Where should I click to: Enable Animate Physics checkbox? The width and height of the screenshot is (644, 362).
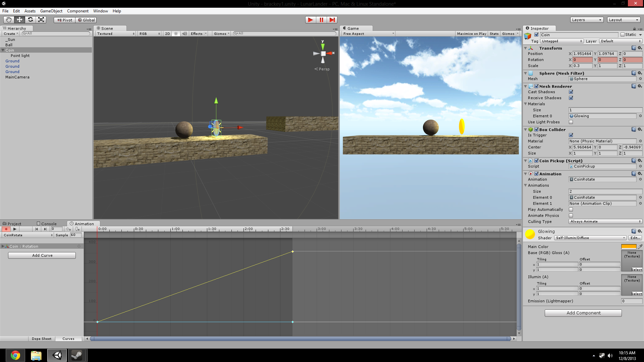point(571,216)
